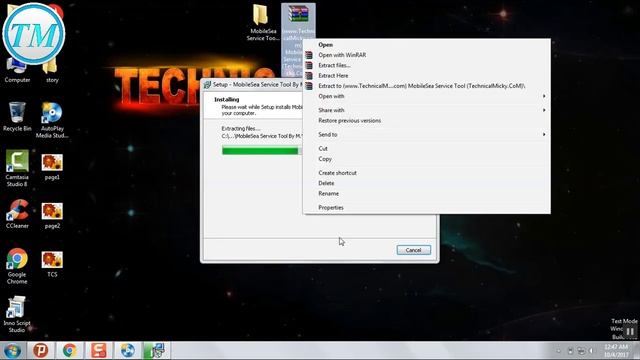640x360 pixels.
Task: Choose Open in the context menu
Action: (427, 45)
